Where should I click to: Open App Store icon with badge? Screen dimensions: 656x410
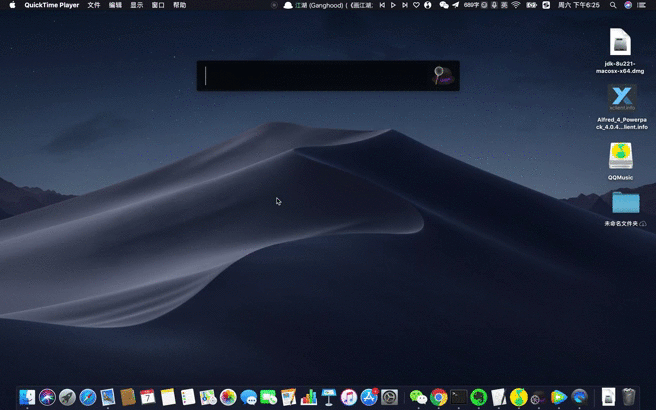pos(369,397)
